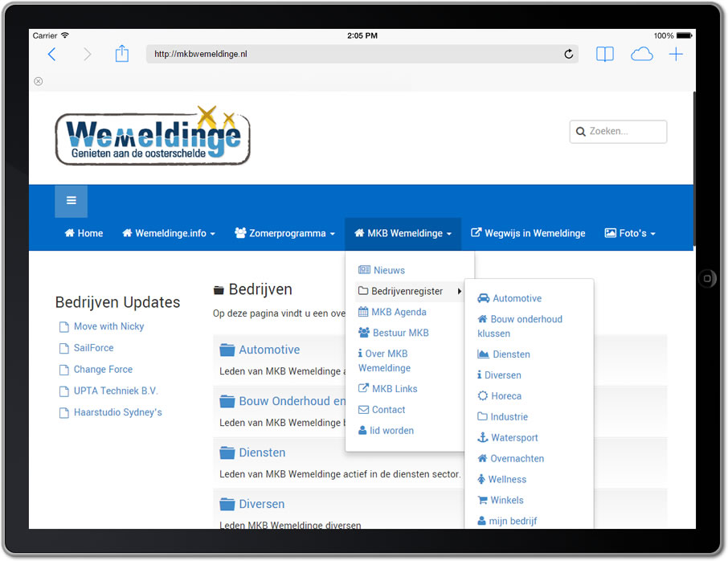Open the Move with Nicky link
The width and height of the screenshot is (728, 561).
coord(108,326)
